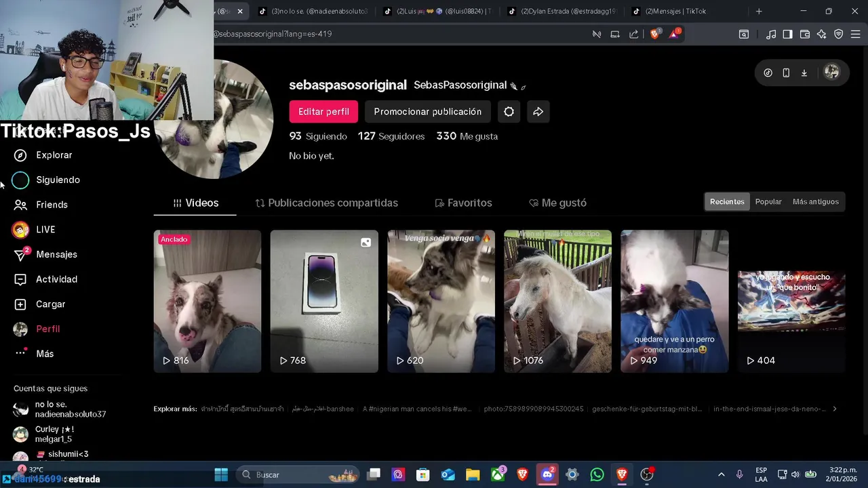Screen dimensions: 868x488
Task: Switch to the Luis browser tab
Action: (437, 12)
